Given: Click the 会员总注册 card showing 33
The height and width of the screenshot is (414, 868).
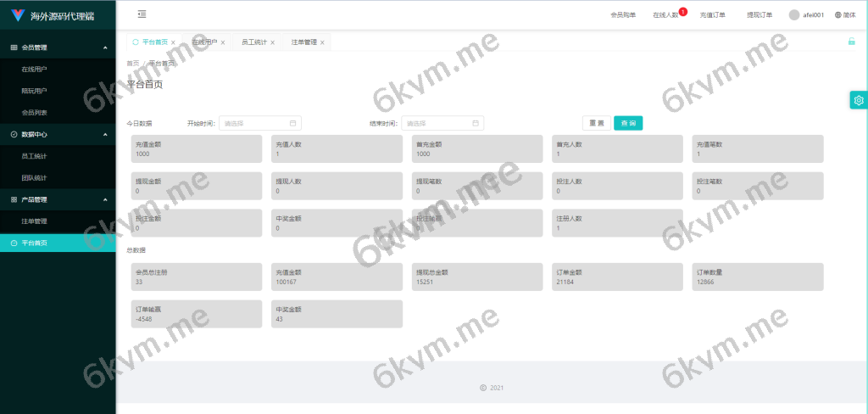Looking at the screenshot, I should pos(197,277).
